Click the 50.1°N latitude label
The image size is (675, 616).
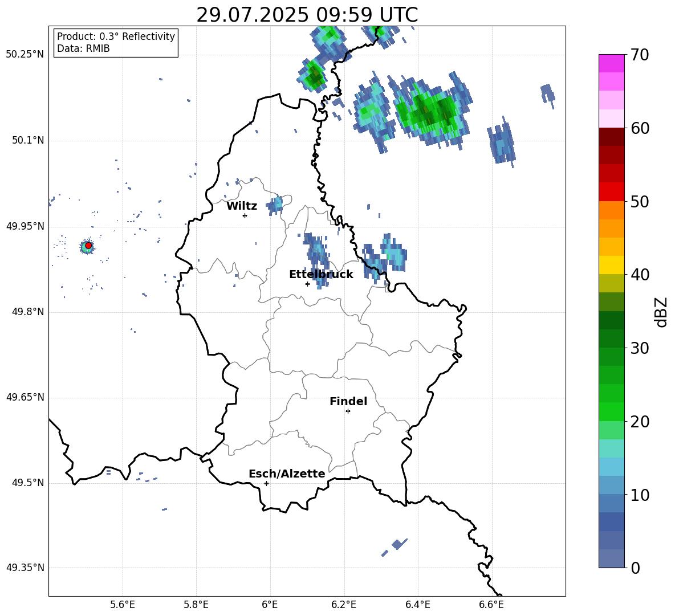coord(27,141)
